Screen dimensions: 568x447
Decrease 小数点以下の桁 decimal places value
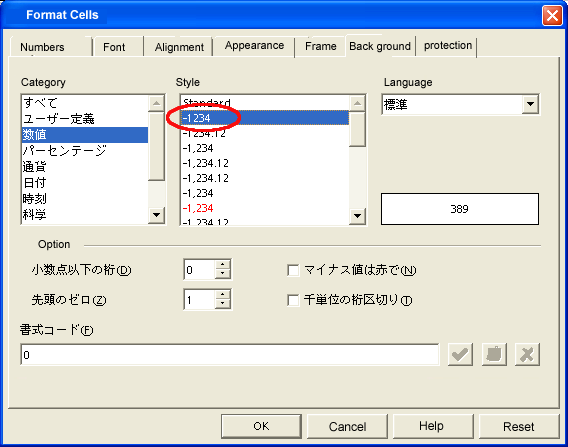223,274
